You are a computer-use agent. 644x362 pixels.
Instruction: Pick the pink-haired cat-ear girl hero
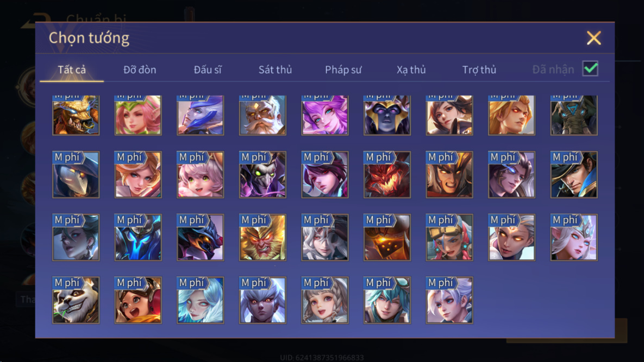[201, 175]
